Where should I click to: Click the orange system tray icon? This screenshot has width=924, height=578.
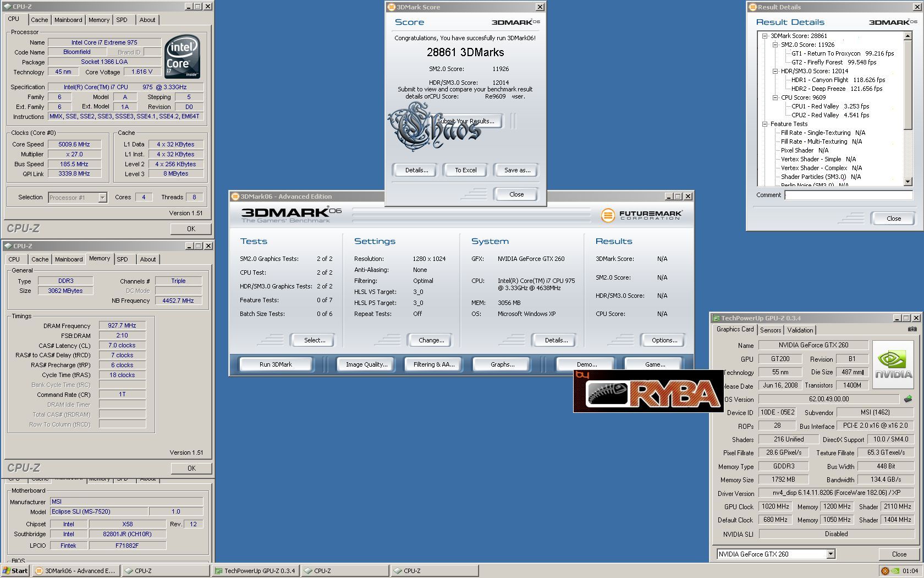885,571
